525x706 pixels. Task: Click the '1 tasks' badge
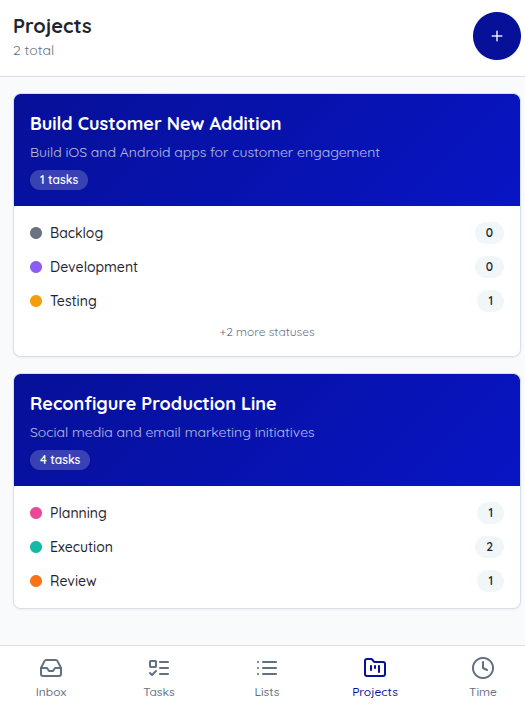[59, 180]
